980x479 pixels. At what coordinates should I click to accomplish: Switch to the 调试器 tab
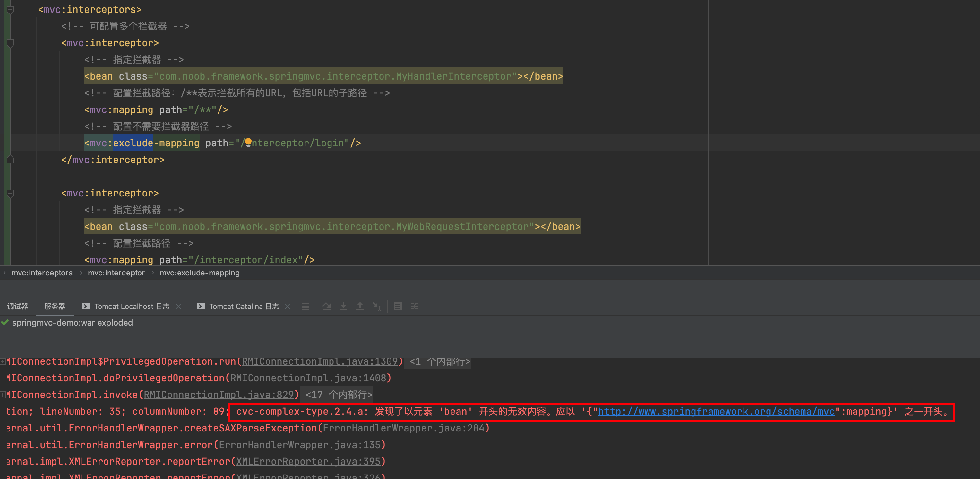(18, 306)
